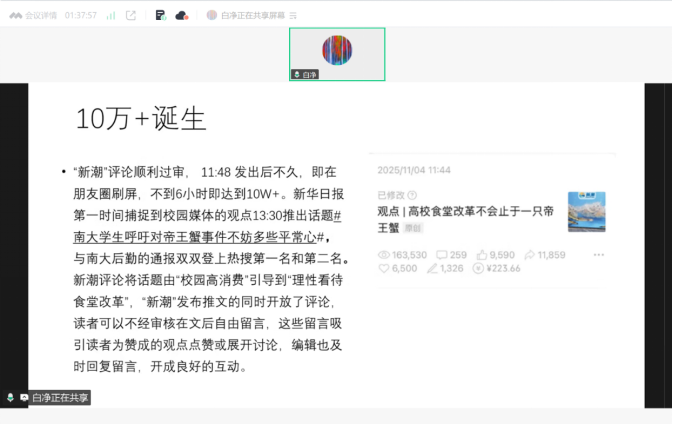
Task: Open 会议详情 meeting details
Action: [41, 15]
